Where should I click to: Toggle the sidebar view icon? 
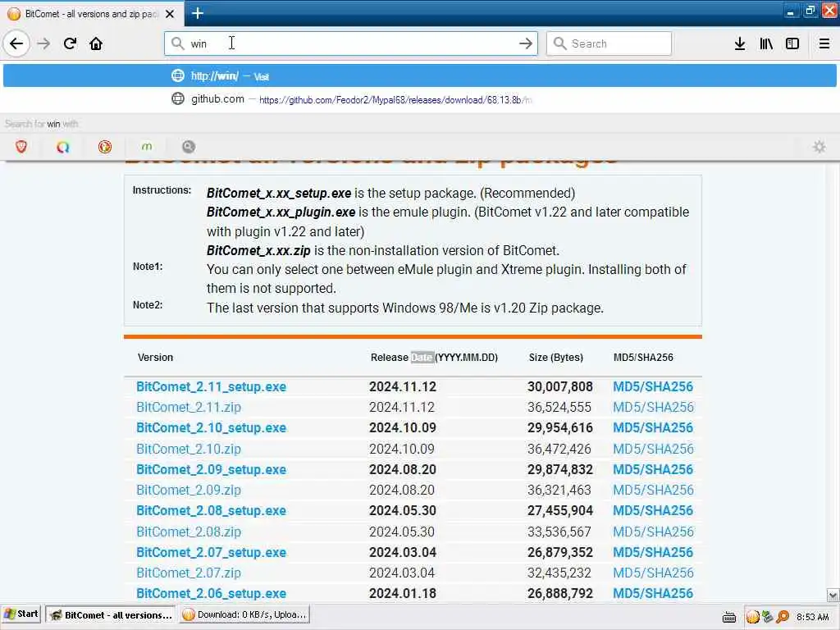coord(792,43)
